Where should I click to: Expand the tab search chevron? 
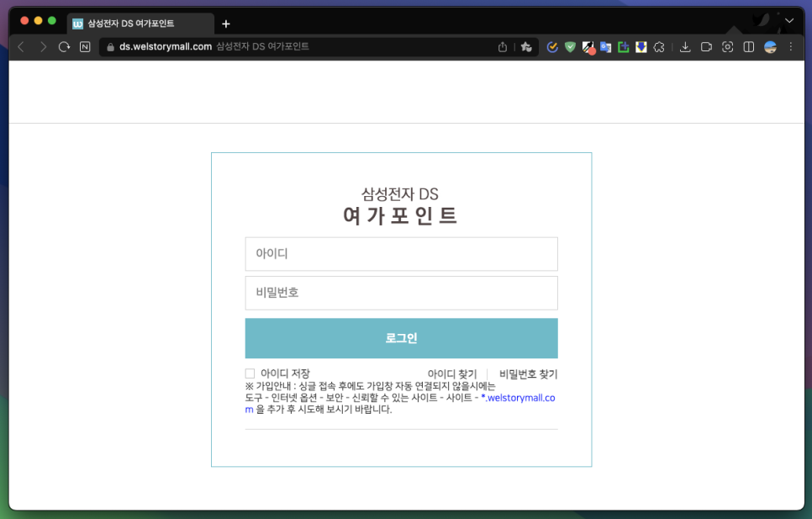point(789,21)
